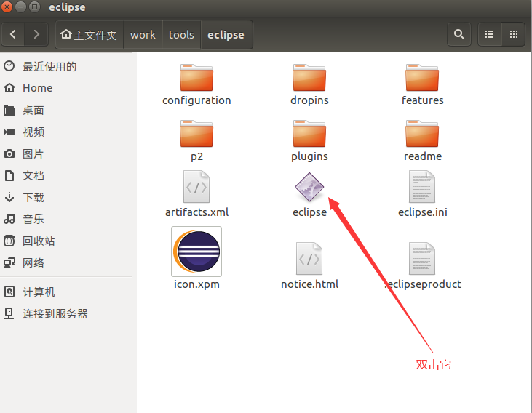Screen dimensions: 532x413
Task: Open the search magnifier button
Action: [x=458, y=34]
